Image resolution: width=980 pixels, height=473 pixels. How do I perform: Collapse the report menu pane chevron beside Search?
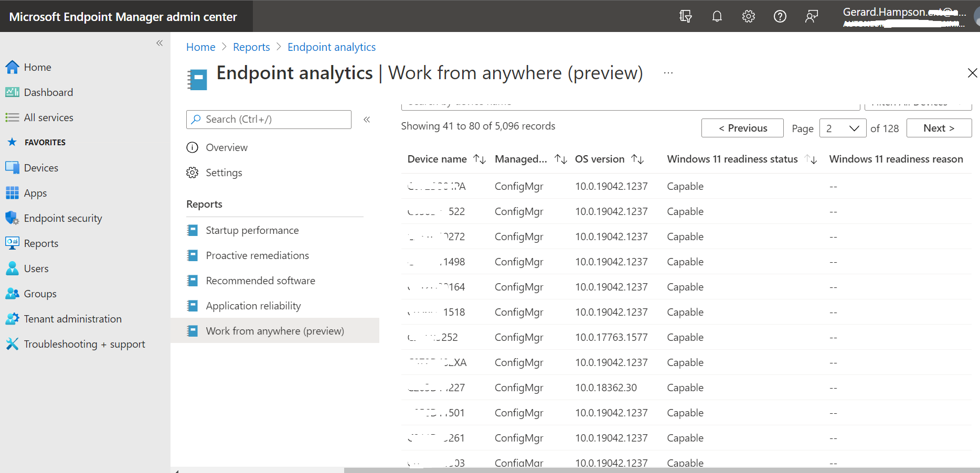tap(366, 120)
